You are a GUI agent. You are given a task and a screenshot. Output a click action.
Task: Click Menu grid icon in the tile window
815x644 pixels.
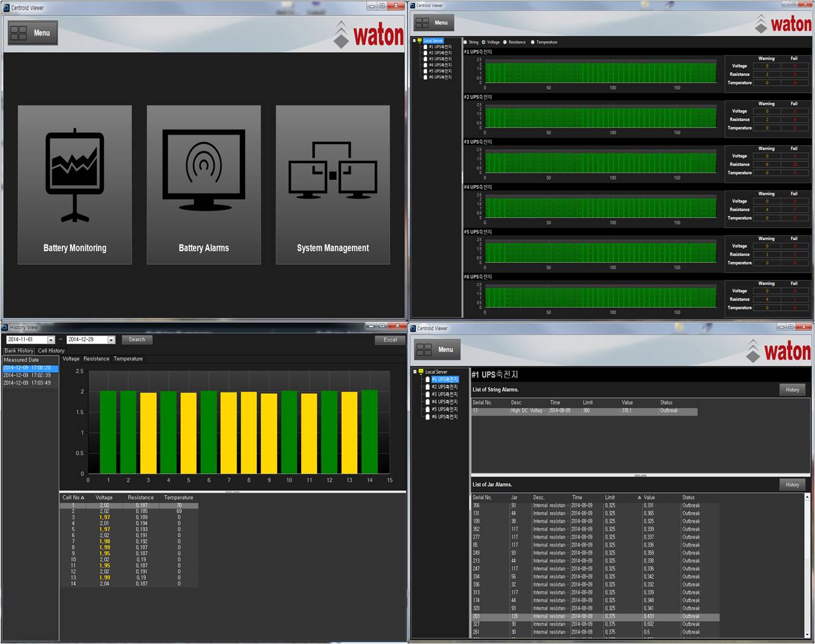click(x=19, y=33)
